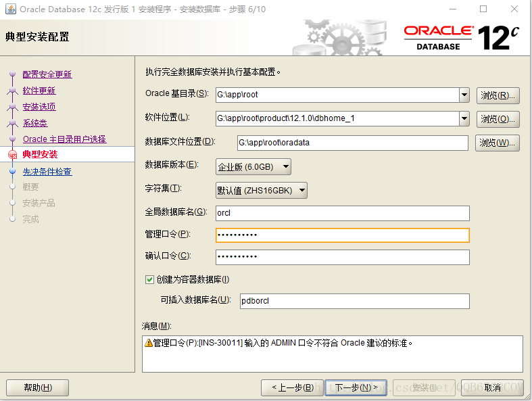Click the disabled 完成 step
This screenshot has height=401, width=532.
point(30,219)
